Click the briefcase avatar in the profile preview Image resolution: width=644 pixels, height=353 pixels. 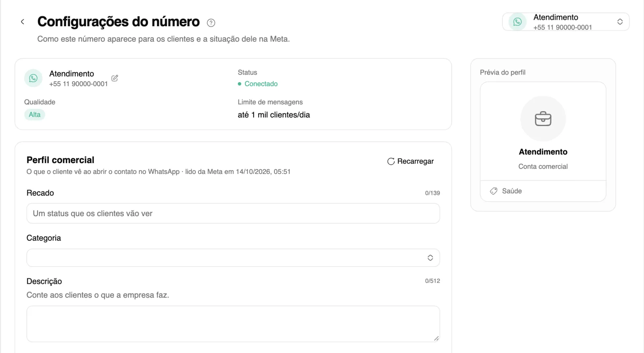pos(543,119)
